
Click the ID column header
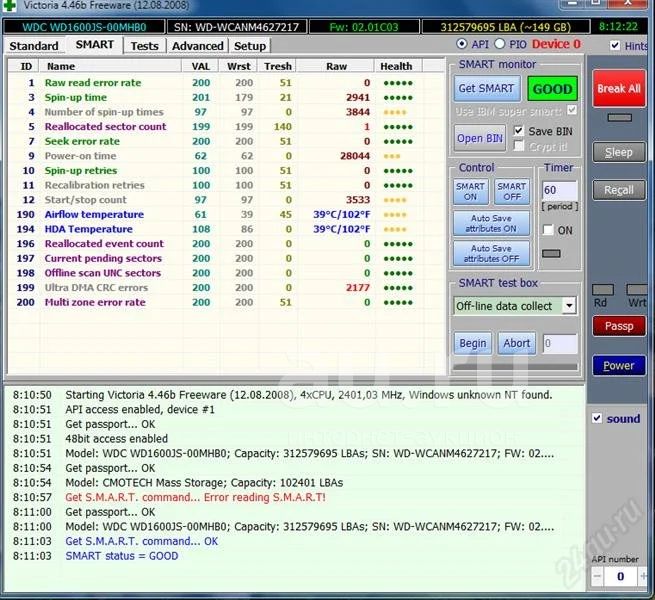coord(26,66)
